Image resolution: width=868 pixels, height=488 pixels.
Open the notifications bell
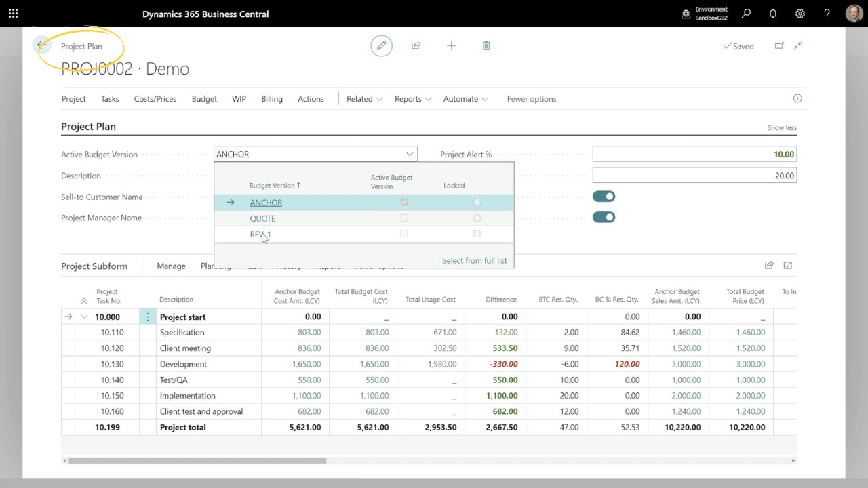tap(773, 14)
